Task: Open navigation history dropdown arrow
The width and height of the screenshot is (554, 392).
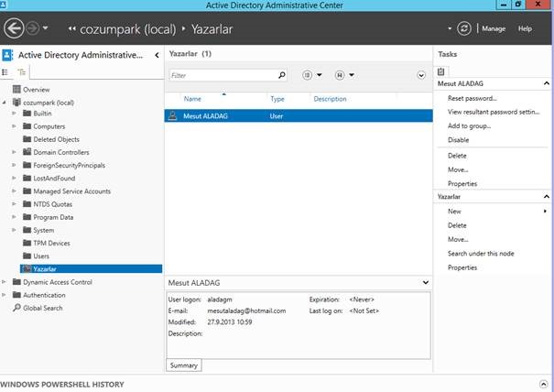Action: (45, 27)
